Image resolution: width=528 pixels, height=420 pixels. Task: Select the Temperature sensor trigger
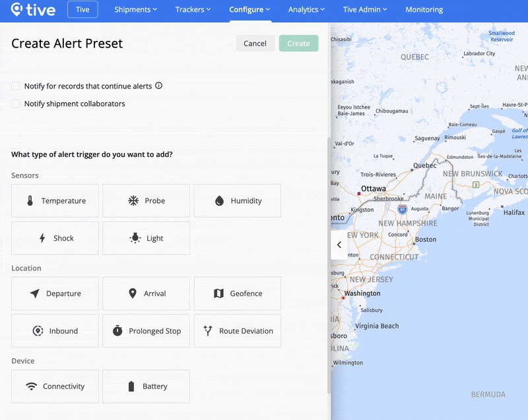point(55,200)
